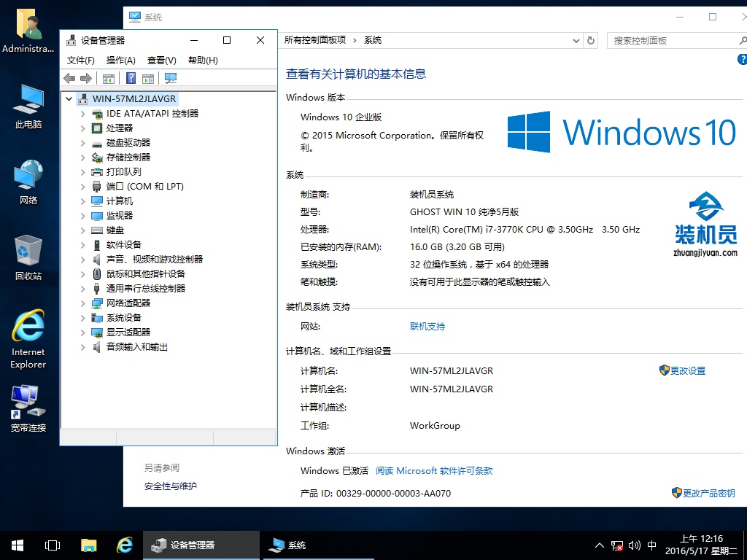Select the 处理器 processors tree item
This screenshot has height=560, width=747.
pyautogui.click(x=120, y=128)
